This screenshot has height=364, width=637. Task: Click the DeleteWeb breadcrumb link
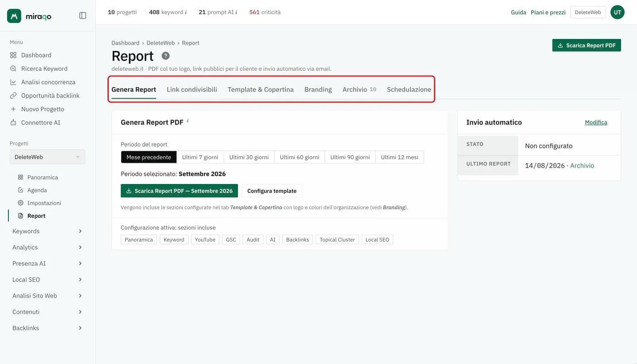pos(161,43)
